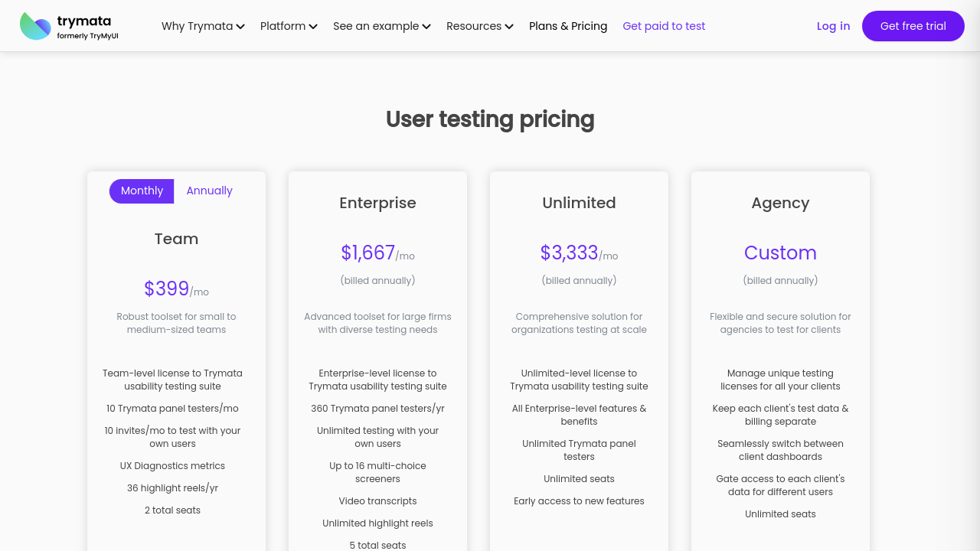This screenshot has width=980, height=551.
Task: Click the Enterprise plan title
Action: pos(377,203)
